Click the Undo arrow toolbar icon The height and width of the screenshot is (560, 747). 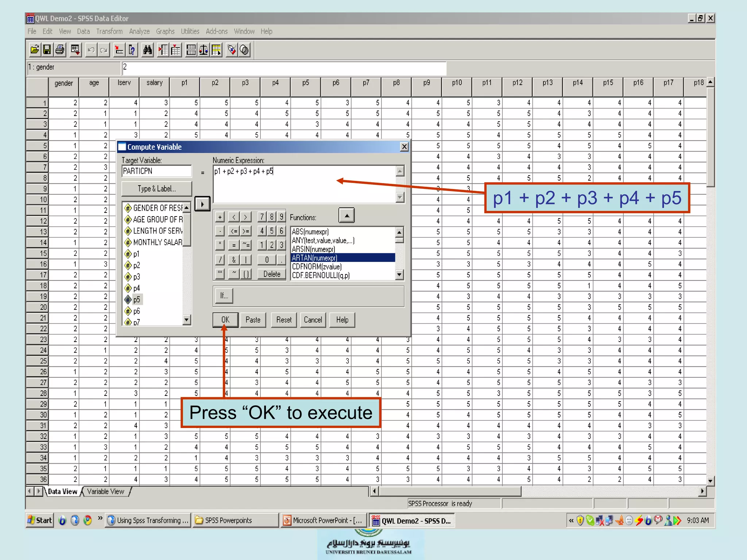pyautogui.click(x=91, y=50)
